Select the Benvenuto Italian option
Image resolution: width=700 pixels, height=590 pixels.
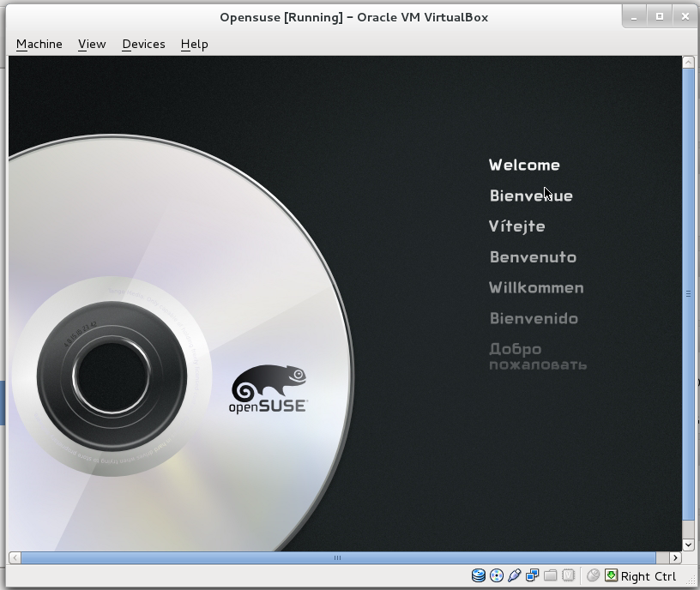532,256
